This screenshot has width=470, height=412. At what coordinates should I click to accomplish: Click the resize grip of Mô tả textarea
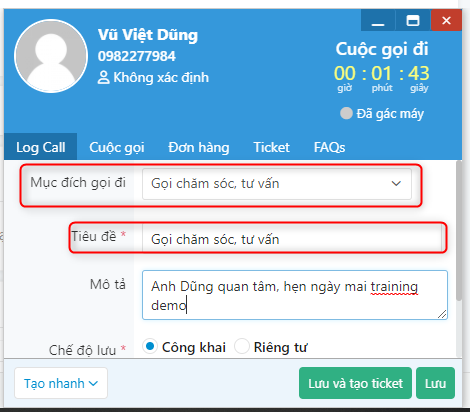[x=442, y=314]
